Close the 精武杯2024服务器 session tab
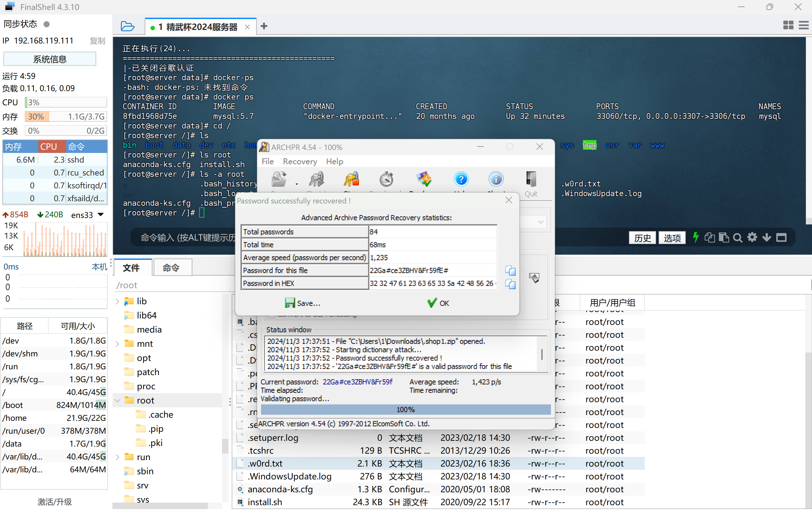The height and width of the screenshot is (510, 812). click(x=247, y=27)
